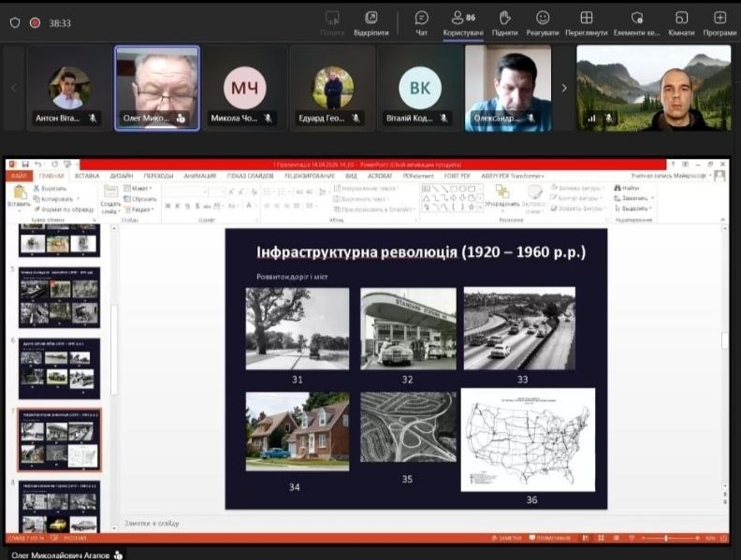Expand the Макет layout dropdown
The image size is (741, 560).
(x=140, y=188)
